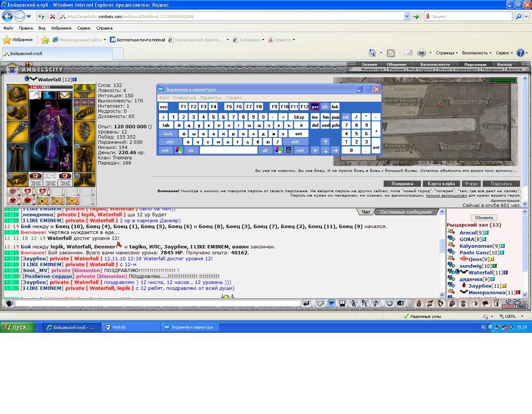Click the Stop loading red X icon
Screen dimensions: 532x414
click(52, 16)
